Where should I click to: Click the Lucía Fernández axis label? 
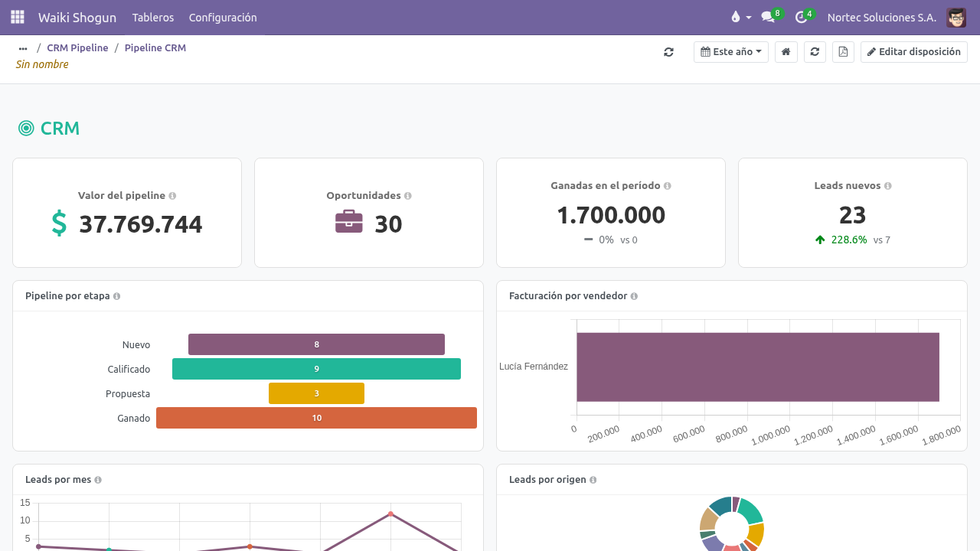(534, 367)
